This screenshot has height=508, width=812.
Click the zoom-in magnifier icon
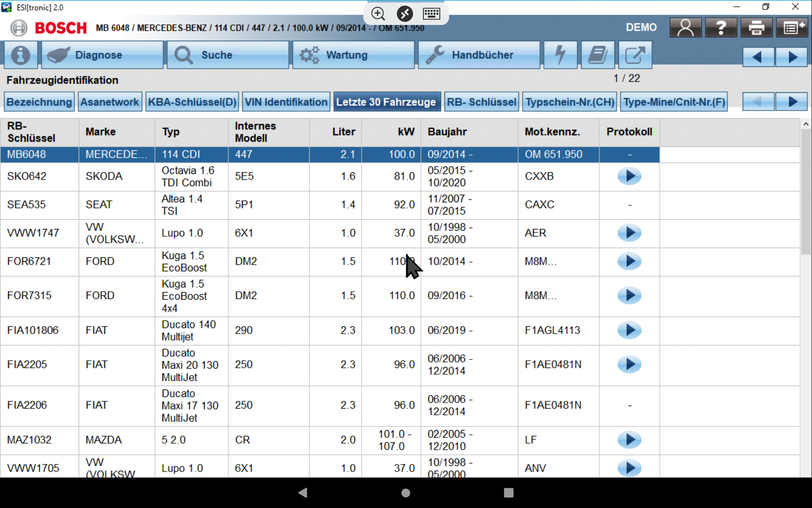click(378, 14)
